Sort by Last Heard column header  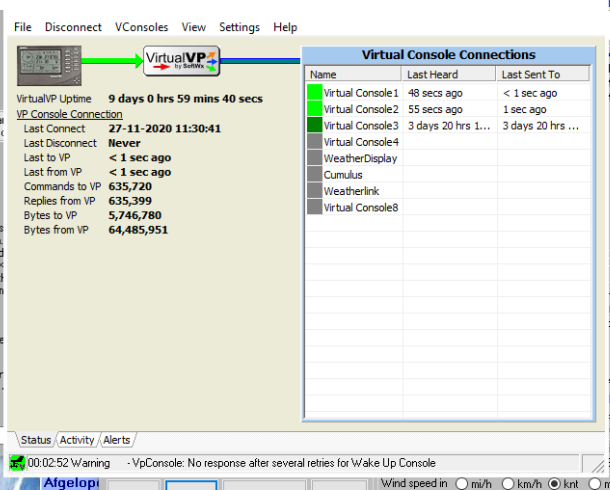449,74
